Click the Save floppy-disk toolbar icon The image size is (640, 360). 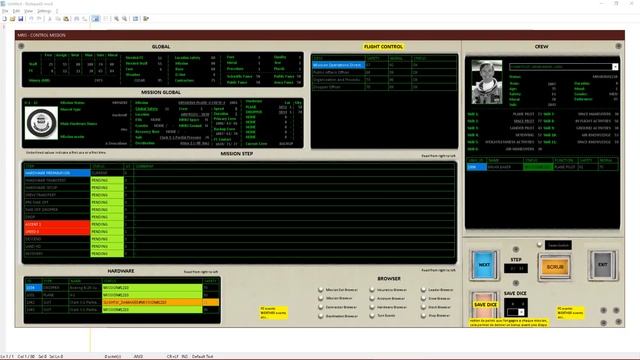(20, 19)
